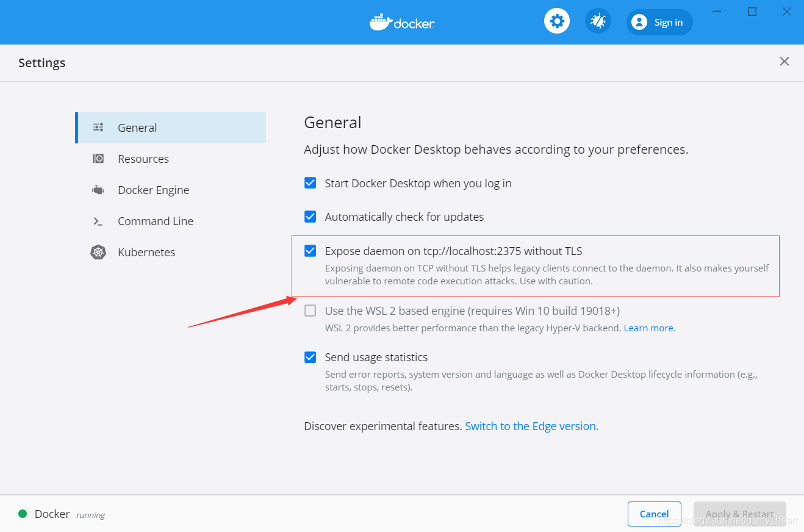
Task: Open the WSL 2 Learn more link
Action: pos(649,328)
